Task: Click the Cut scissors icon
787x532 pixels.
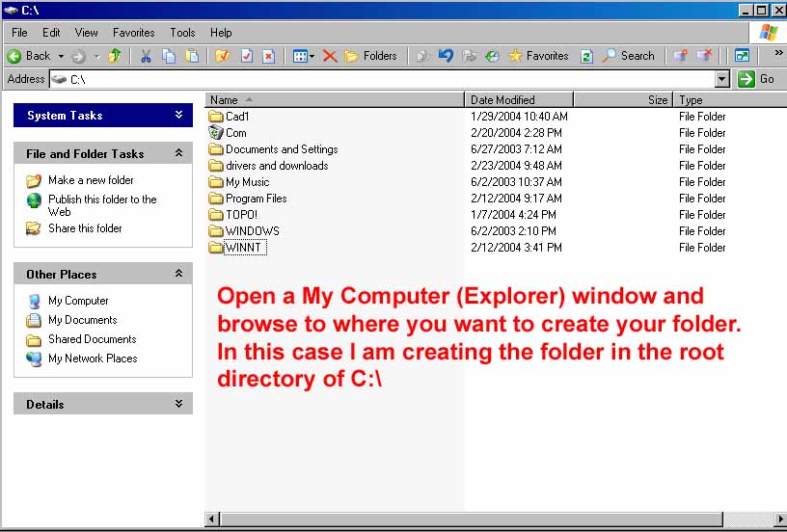Action: pos(146,56)
